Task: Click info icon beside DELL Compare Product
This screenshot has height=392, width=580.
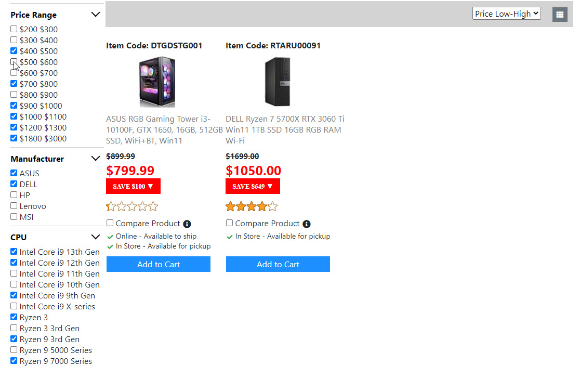Action: pos(307,224)
